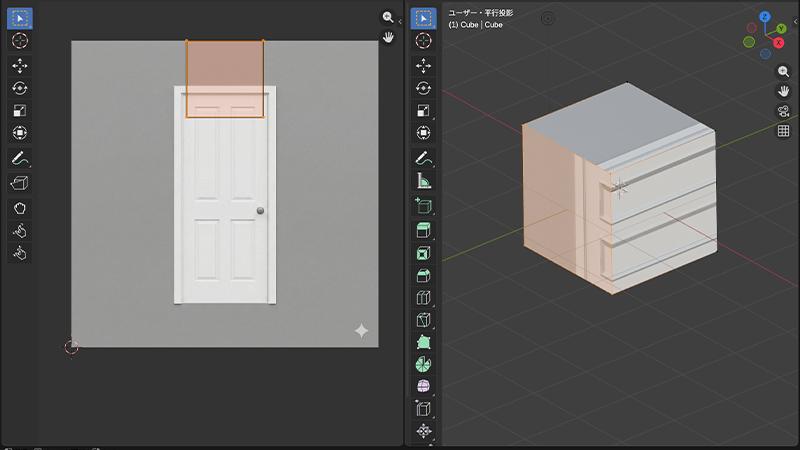This screenshot has width=800, height=450.
Task: Enable the 3D viewport Cursor tool
Action: click(423, 41)
